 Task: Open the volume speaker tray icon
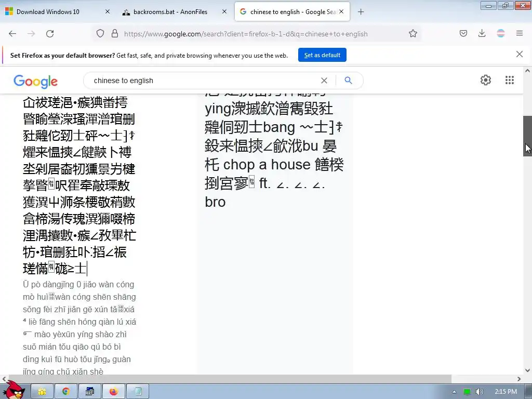pos(479,392)
